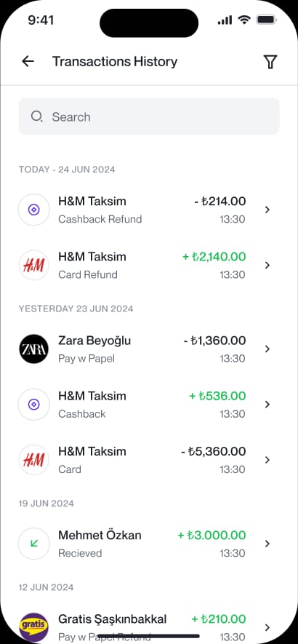The height and width of the screenshot is (644, 298).
Task: Tap the Transactions History title
Action: [115, 62]
